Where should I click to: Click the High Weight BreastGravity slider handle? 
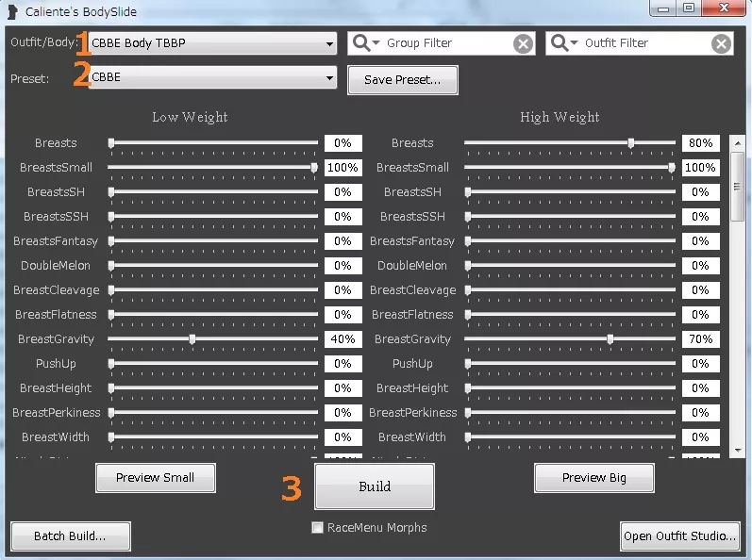click(x=610, y=339)
